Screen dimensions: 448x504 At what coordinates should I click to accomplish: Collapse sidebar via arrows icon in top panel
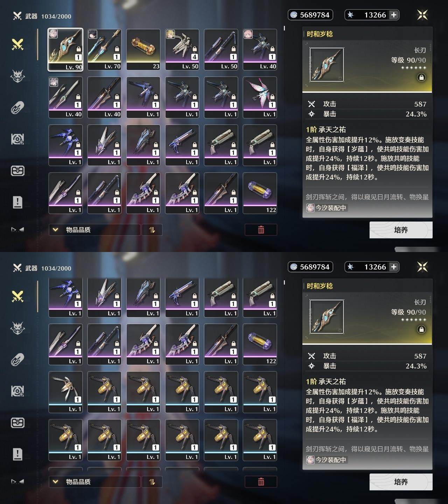click(x=17, y=230)
